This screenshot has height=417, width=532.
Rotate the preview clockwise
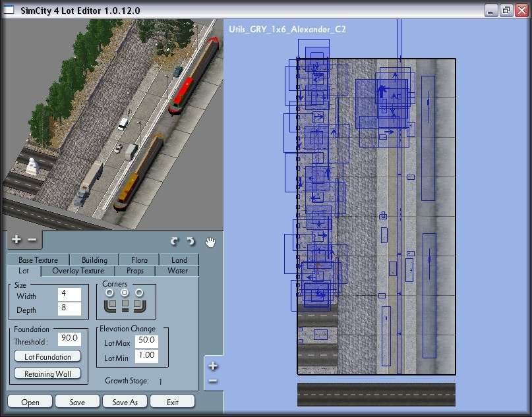tap(191, 241)
